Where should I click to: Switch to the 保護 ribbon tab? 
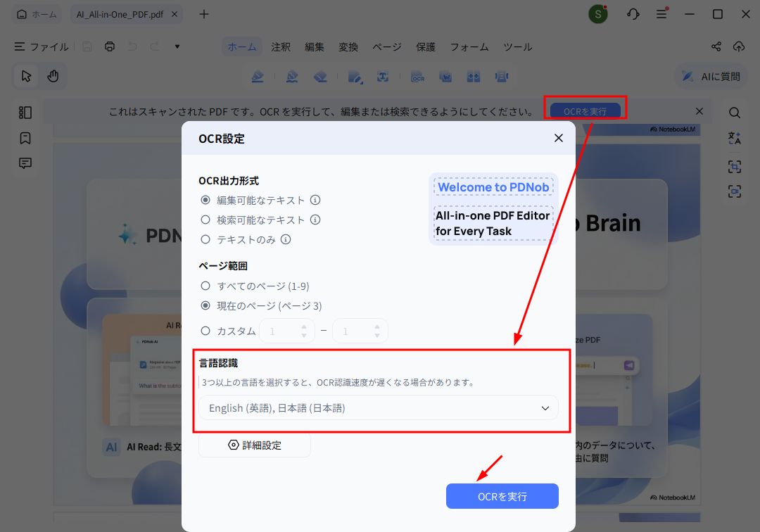coord(426,47)
